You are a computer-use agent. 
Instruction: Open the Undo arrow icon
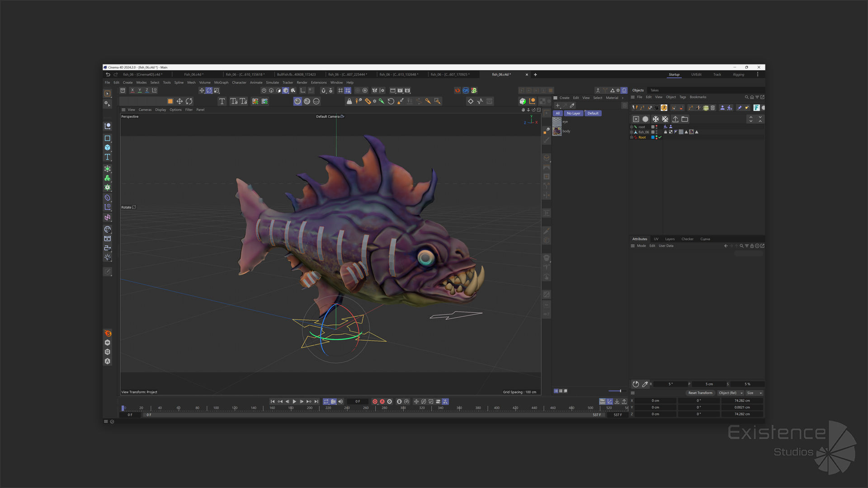tap(108, 75)
